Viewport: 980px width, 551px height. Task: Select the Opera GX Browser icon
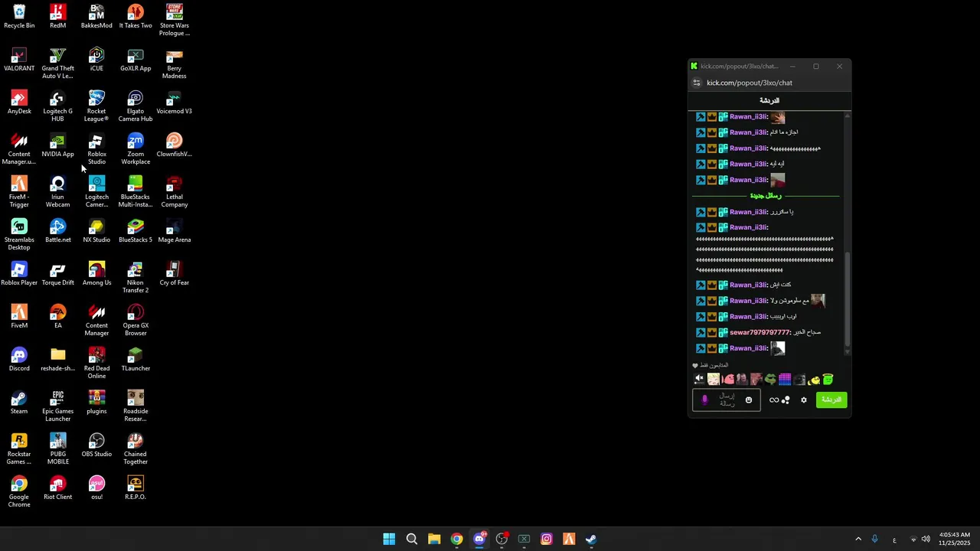[x=136, y=320]
